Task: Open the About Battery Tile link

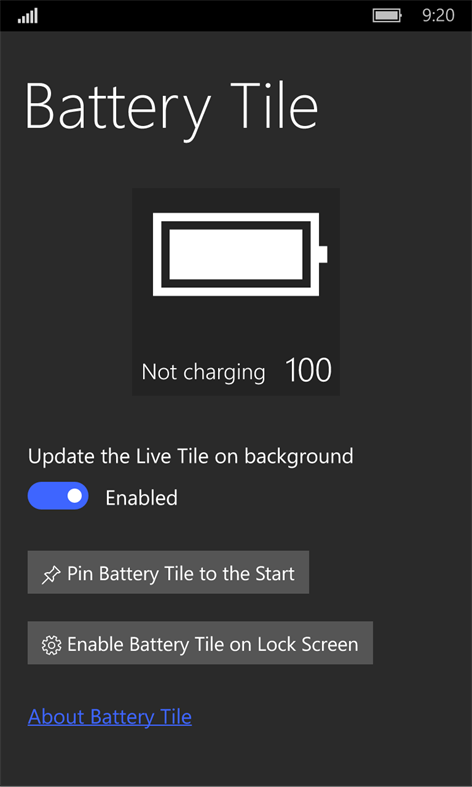Action: pyautogui.click(x=109, y=717)
